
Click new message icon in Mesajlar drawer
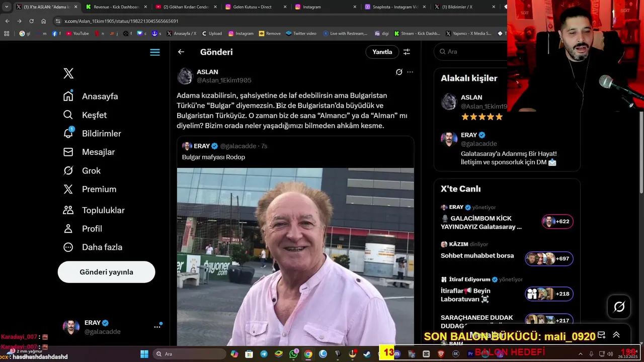point(601,335)
